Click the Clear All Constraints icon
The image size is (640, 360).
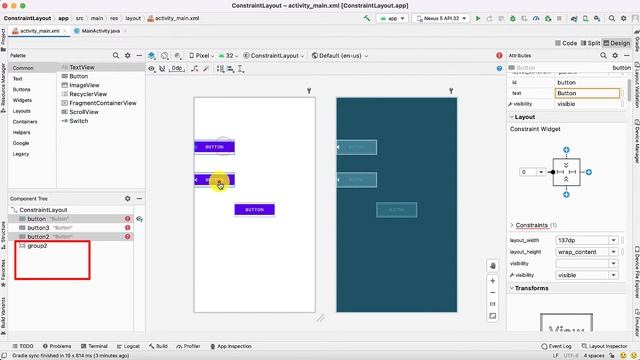pyautogui.click(x=195, y=69)
